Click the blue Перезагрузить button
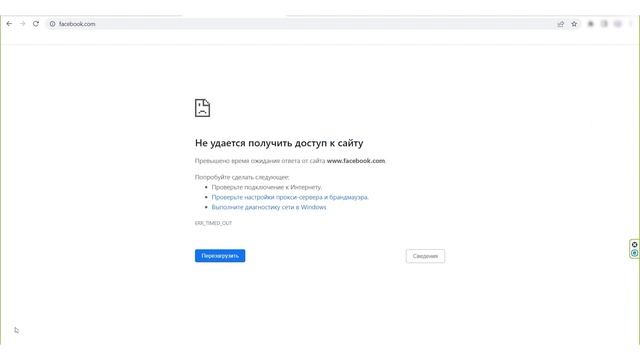Viewport: 640px width, 360px height. (x=220, y=256)
